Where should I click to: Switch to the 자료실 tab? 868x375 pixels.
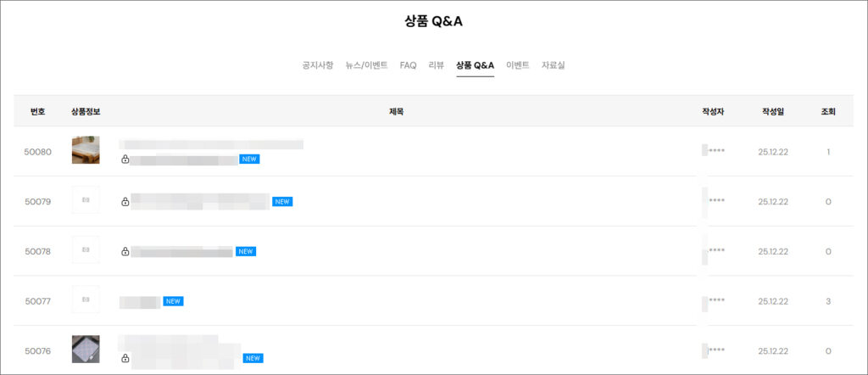pos(554,65)
